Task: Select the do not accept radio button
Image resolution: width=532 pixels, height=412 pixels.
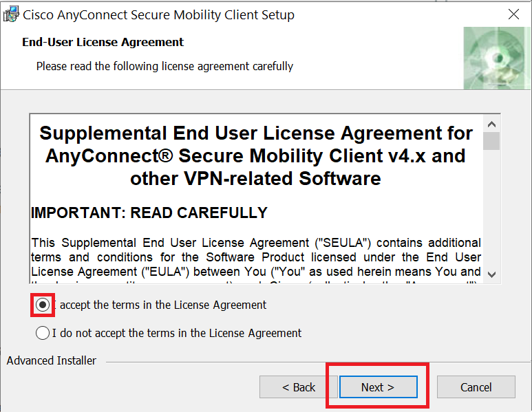Action: point(42,333)
